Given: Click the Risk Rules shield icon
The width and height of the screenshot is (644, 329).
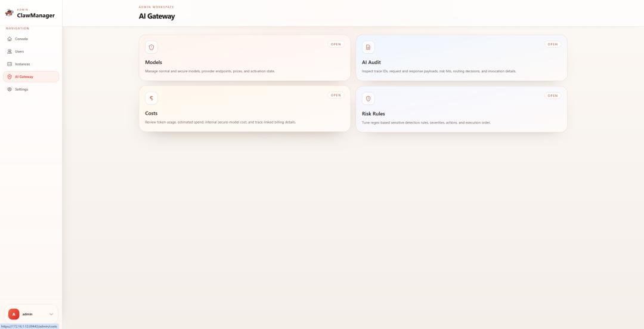Looking at the screenshot, I should tap(369, 99).
